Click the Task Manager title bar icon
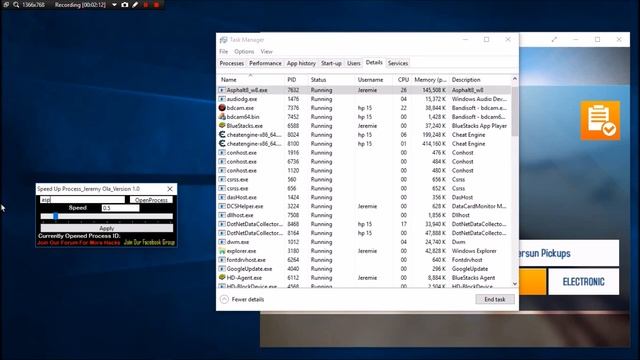 [x=223, y=40]
